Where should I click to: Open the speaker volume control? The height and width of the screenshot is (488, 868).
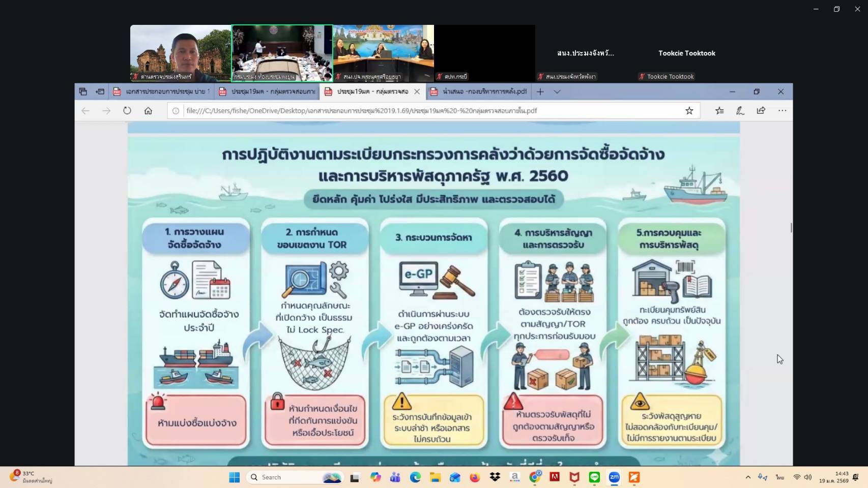click(808, 477)
